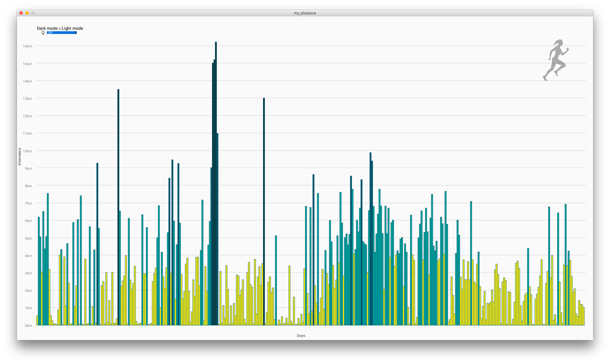Click the 8km label on the y-axis

click(x=27, y=186)
